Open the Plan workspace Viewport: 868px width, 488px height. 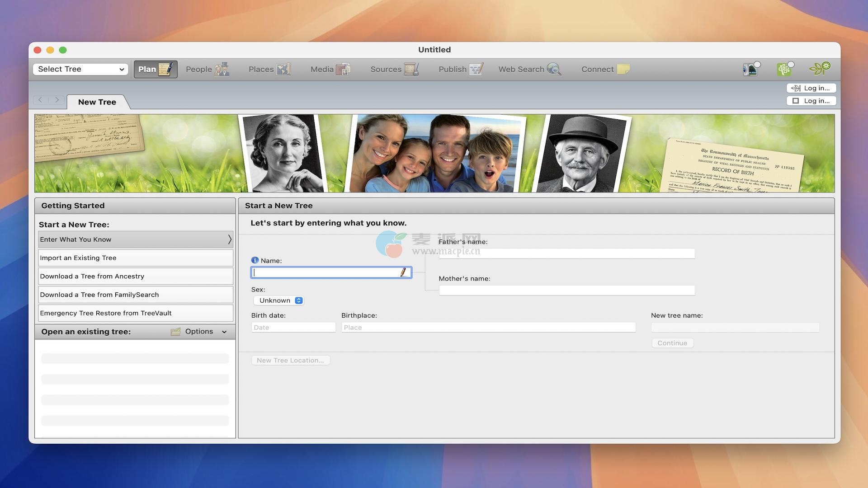point(155,69)
